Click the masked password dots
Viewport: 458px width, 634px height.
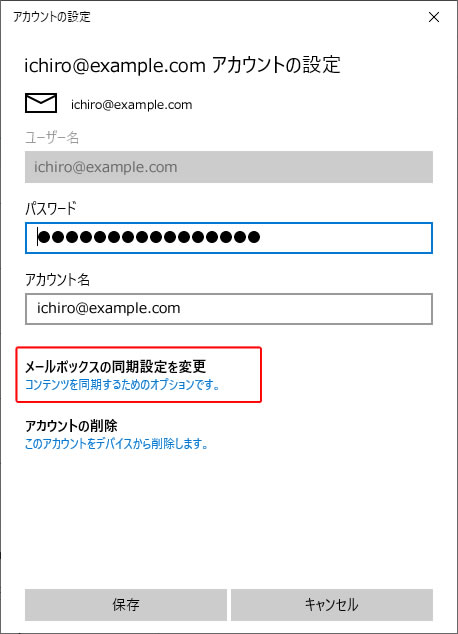click(149, 237)
